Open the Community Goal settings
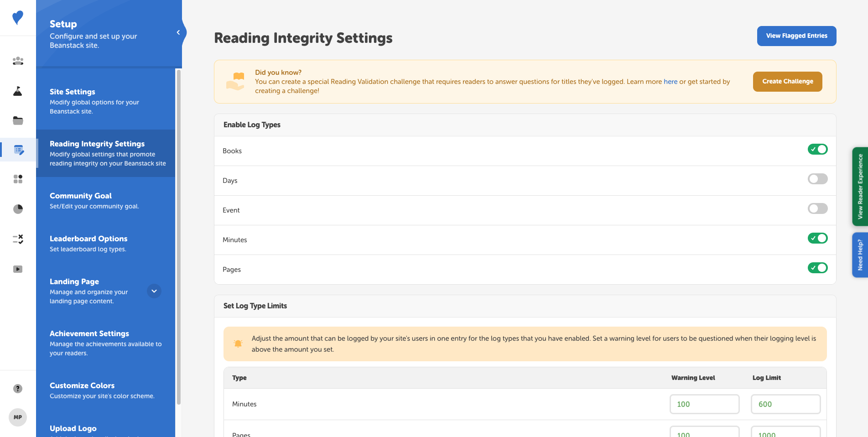Image resolution: width=868 pixels, height=437 pixels. (81, 196)
